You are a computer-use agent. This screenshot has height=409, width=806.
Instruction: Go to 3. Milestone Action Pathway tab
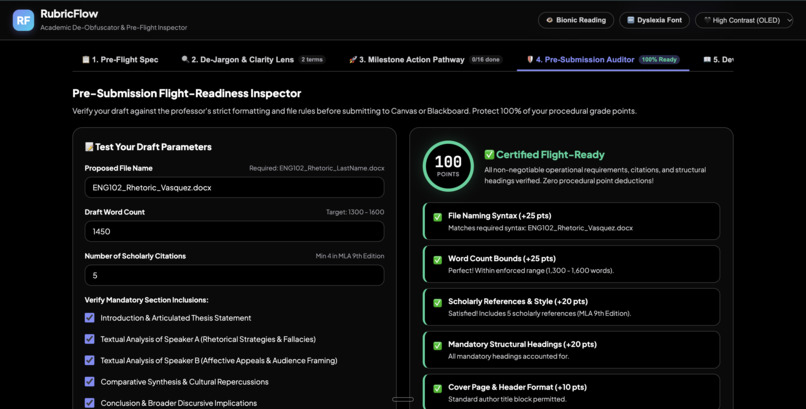click(x=425, y=60)
